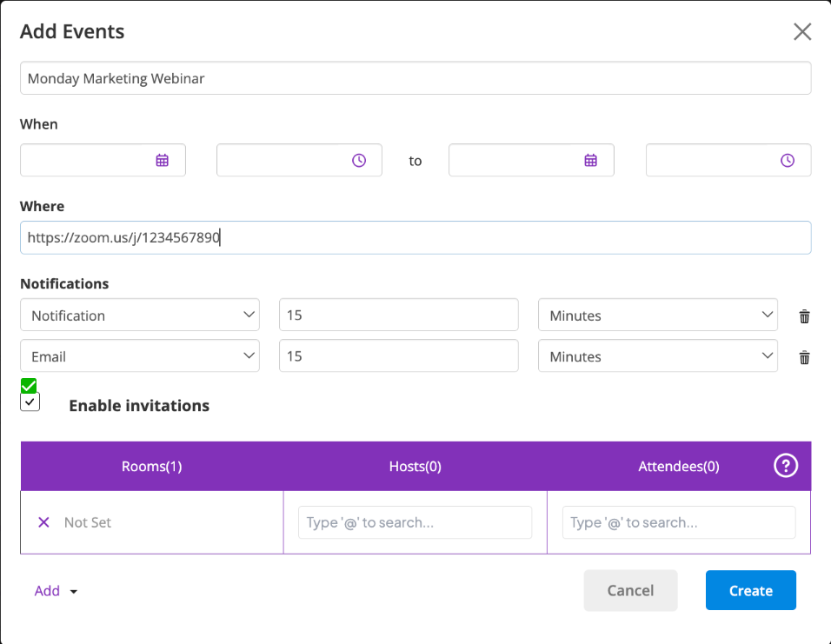Click the start time input field
Screen dimensions: 831x644
[x=299, y=160]
